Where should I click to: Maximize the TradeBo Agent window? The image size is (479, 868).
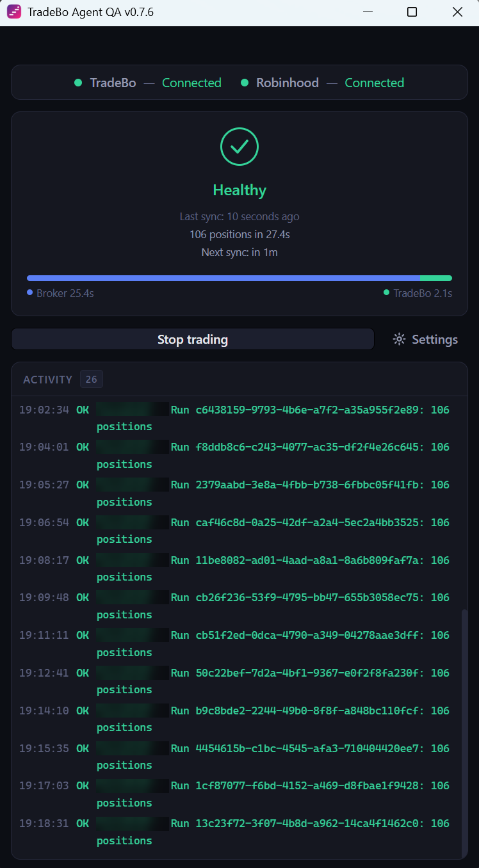(412, 12)
